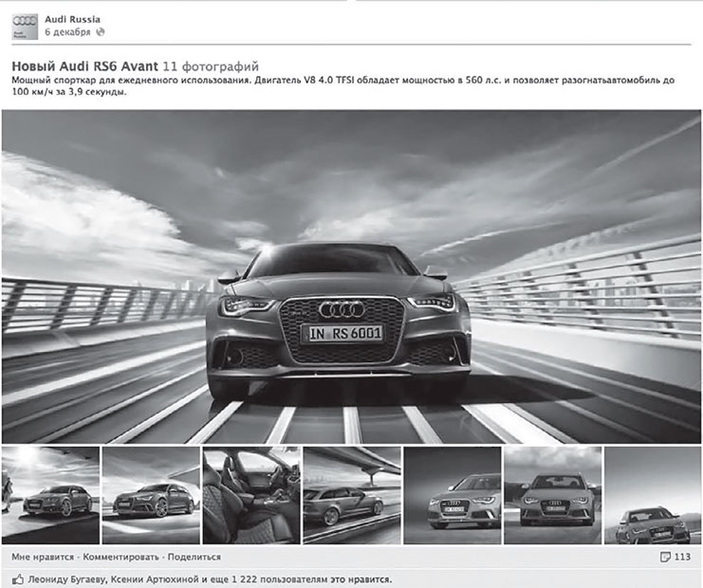This screenshot has width=703, height=588.
Task: Open the Audi Russia page name link
Action: (72, 19)
